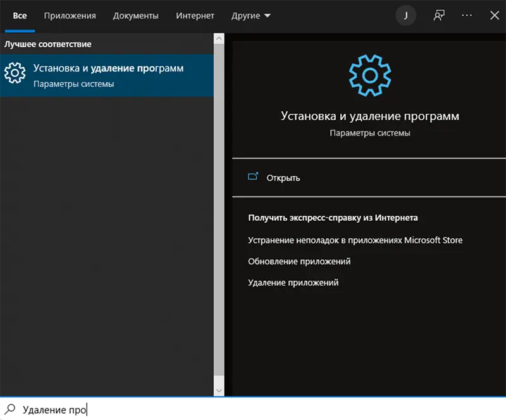Screen dimensions: 506x420
Task: Switch to the Все tab
Action: (x=20, y=16)
